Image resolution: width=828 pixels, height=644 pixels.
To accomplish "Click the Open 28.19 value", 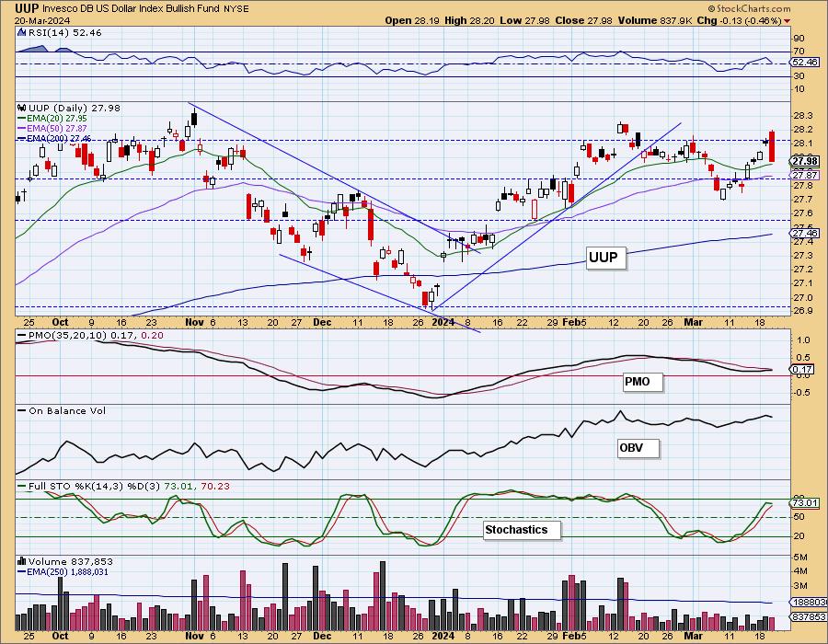I will click(x=411, y=20).
